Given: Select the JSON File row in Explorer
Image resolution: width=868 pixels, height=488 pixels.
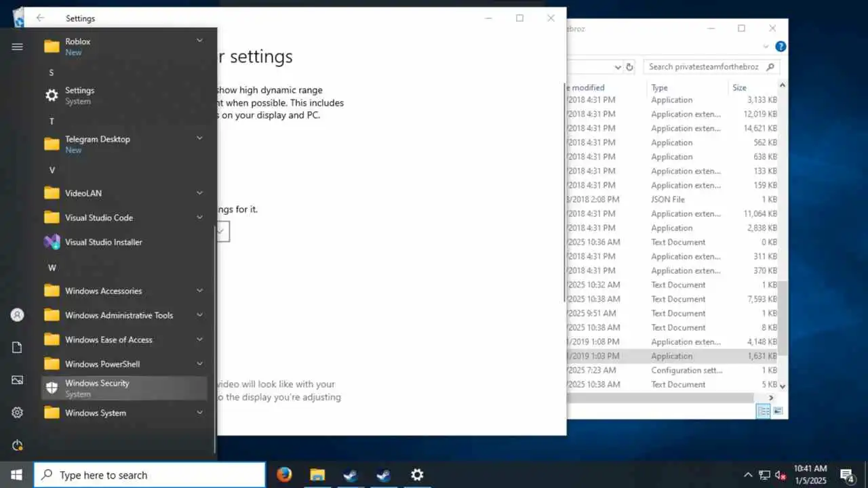Looking at the screenshot, I should [672, 199].
